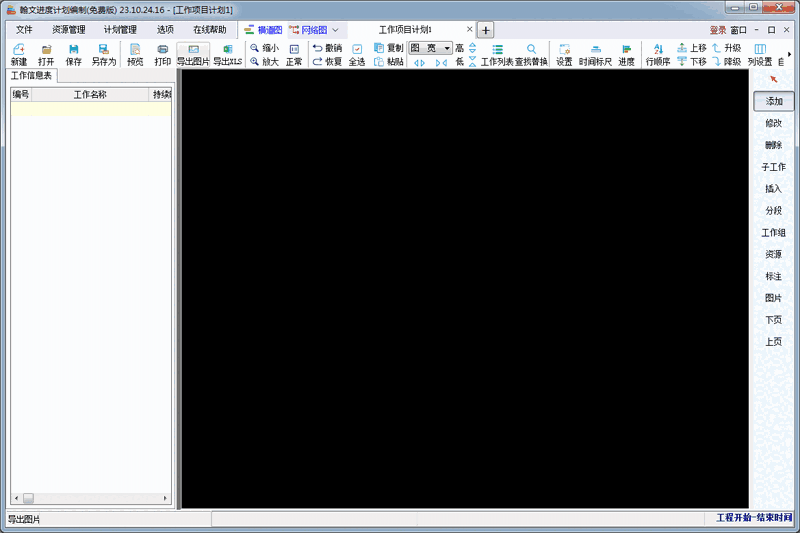Switch view to 横道图 Gantt chart
800x533 pixels.
point(263,30)
